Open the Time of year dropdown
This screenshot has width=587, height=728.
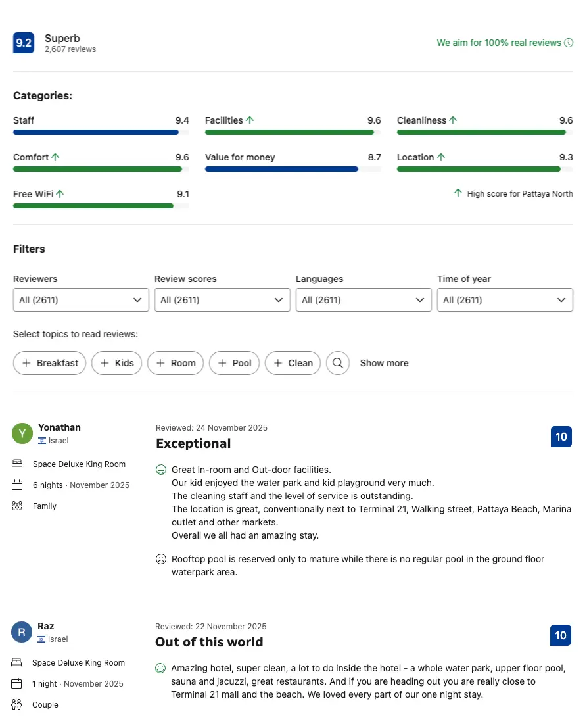(504, 300)
